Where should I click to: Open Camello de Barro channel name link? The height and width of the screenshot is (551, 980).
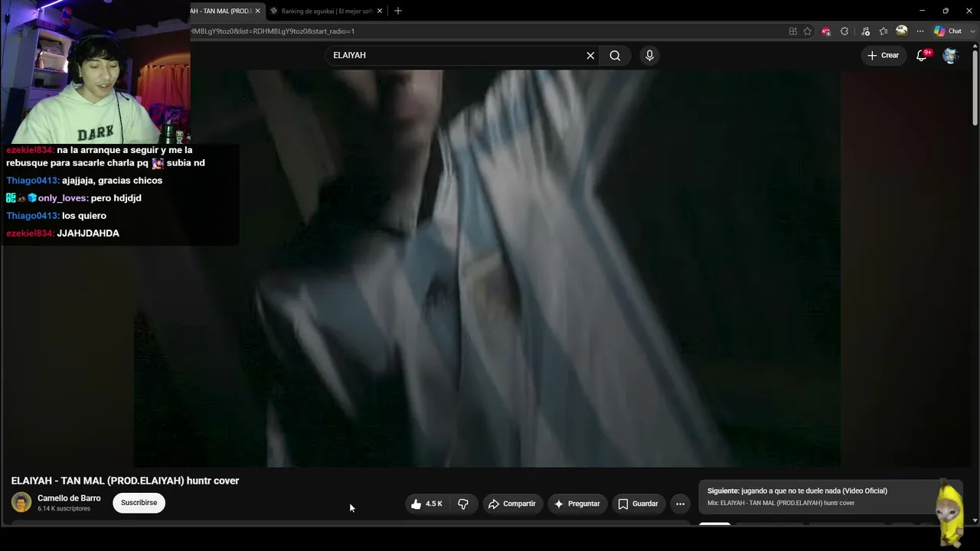point(69,498)
